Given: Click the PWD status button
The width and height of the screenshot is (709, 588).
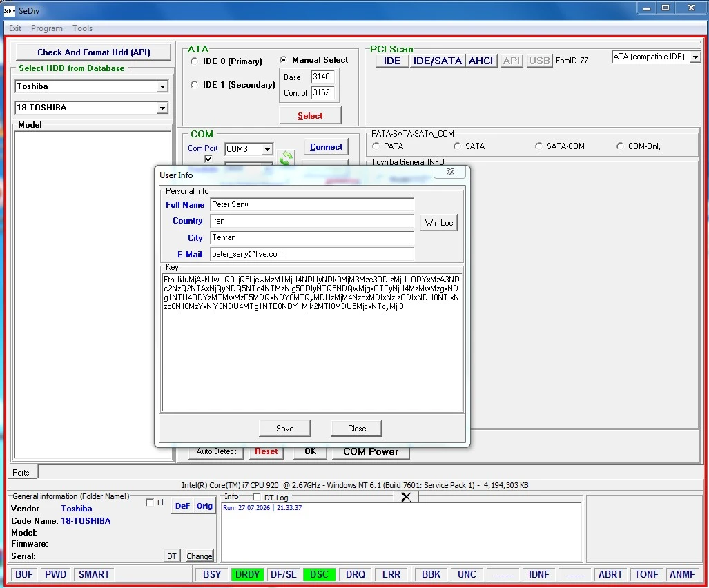Looking at the screenshot, I should 56,574.
